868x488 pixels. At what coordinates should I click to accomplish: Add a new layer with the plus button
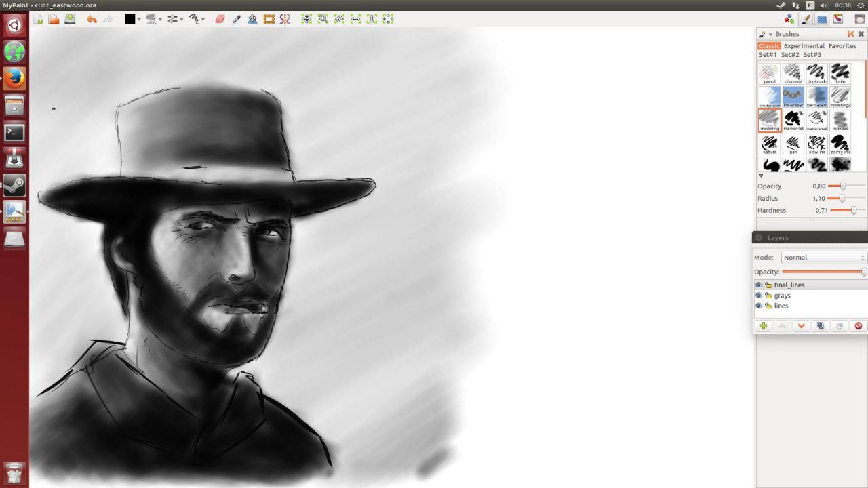click(764, 326)
